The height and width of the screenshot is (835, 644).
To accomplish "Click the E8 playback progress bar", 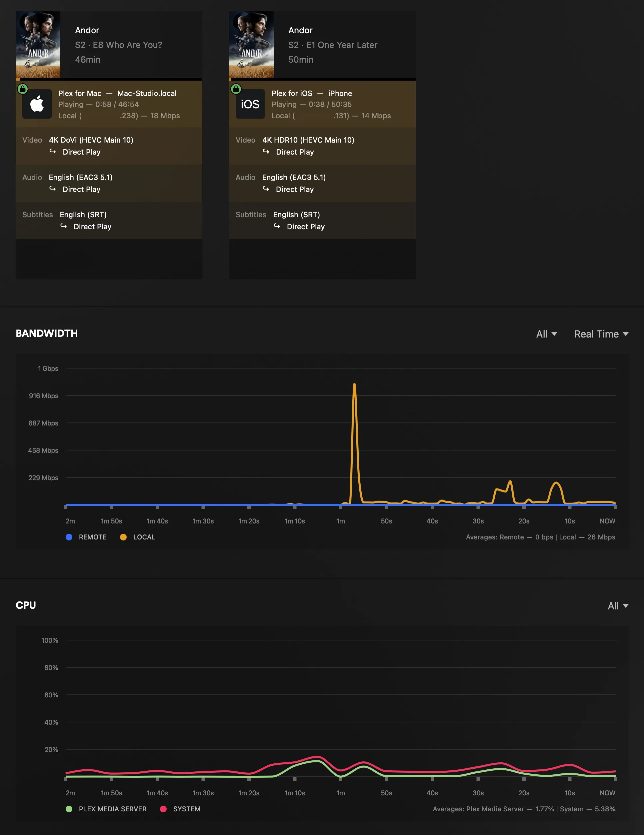I will pyautogui.click(x=109, y=80).
